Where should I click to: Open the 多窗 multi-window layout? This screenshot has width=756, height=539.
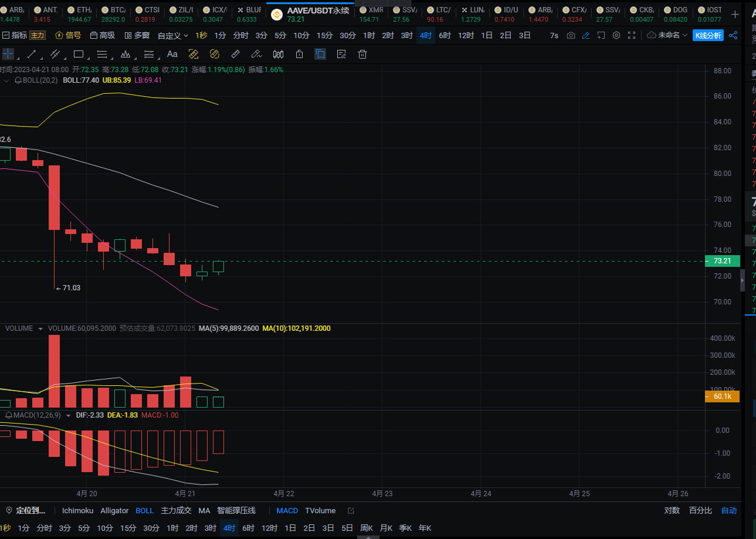tap(137, 35)
